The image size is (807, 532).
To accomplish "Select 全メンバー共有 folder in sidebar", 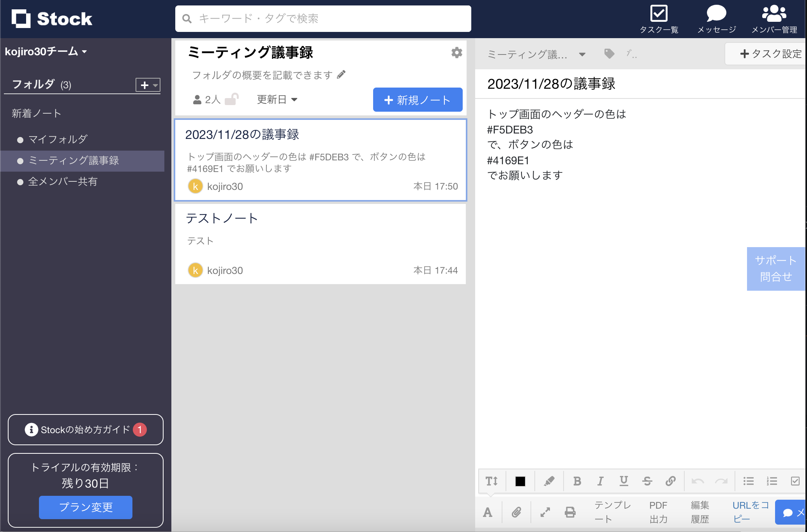I will pos(63,182).
